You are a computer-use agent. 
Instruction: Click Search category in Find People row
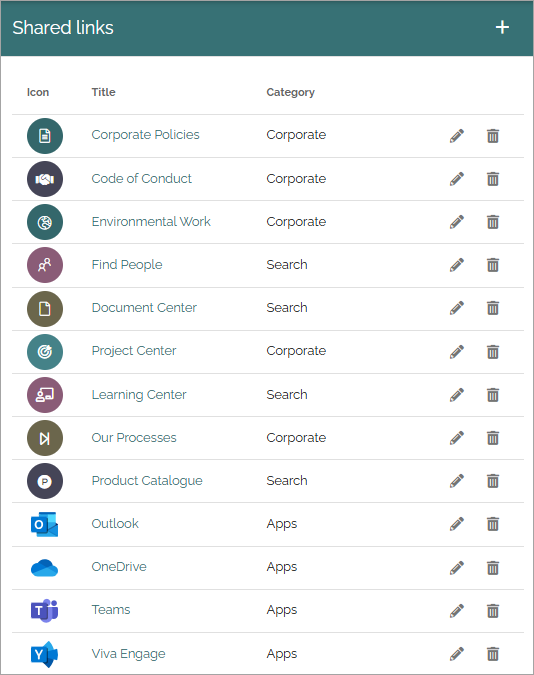click(x=287, y=265)
